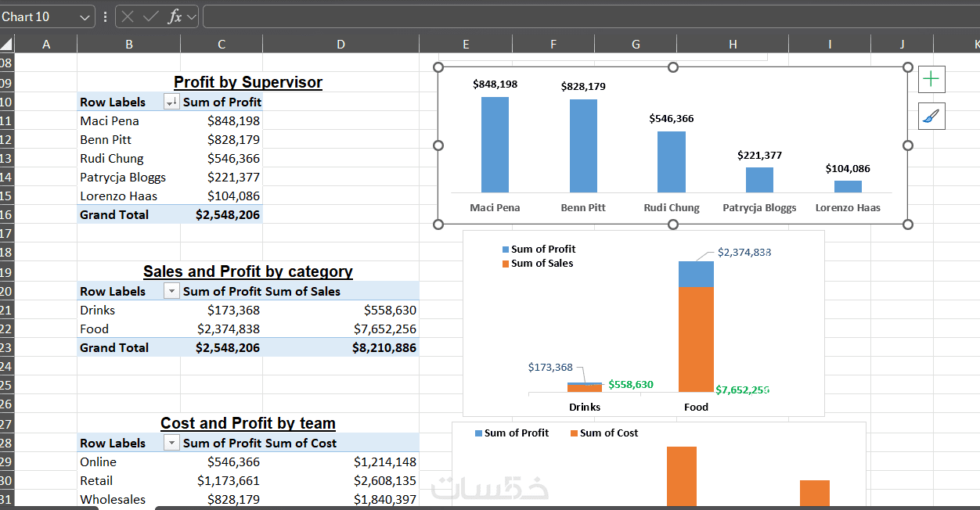Click the $558,630 green data label

click(631, 384)
